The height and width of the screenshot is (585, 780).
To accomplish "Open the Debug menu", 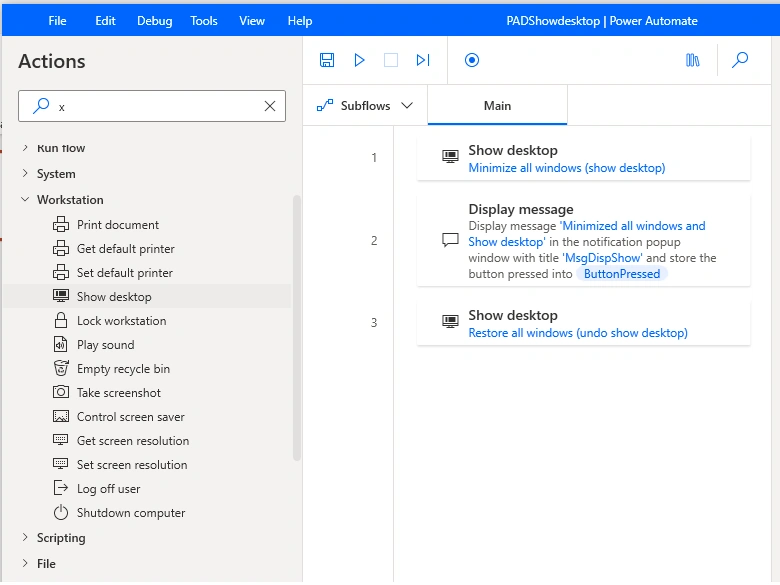I will pyautogui.click(x=155, y=21).
